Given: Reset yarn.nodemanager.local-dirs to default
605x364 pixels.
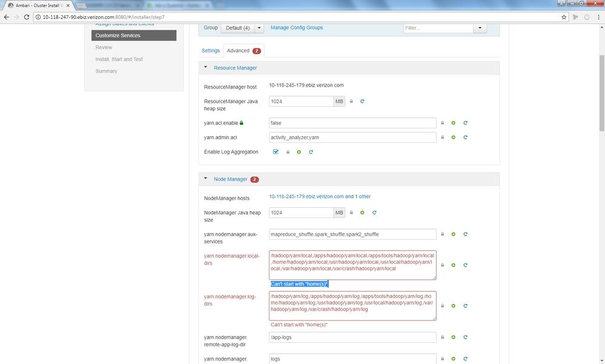Looking at the screenshot, I should (x=465, y=265).
